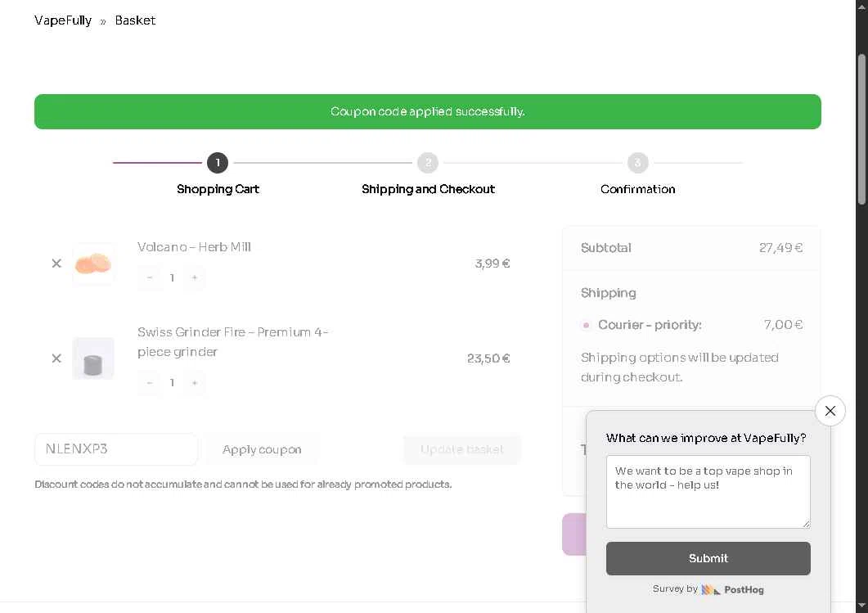This screenshot has width=868, height=613.
Task: Click the Update basket button
Action: coord(461,449)
